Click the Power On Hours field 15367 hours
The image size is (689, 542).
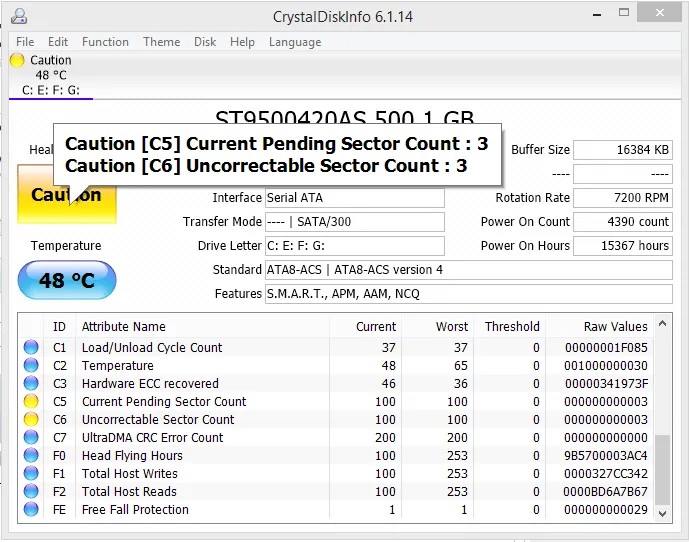tap(623, 246)
